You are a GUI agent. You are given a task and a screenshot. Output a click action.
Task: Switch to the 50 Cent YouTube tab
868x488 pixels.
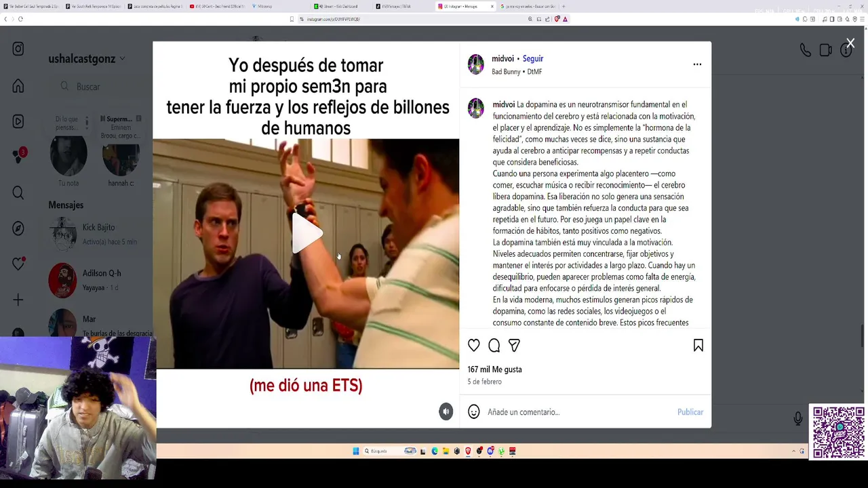(x=217, y=6)
